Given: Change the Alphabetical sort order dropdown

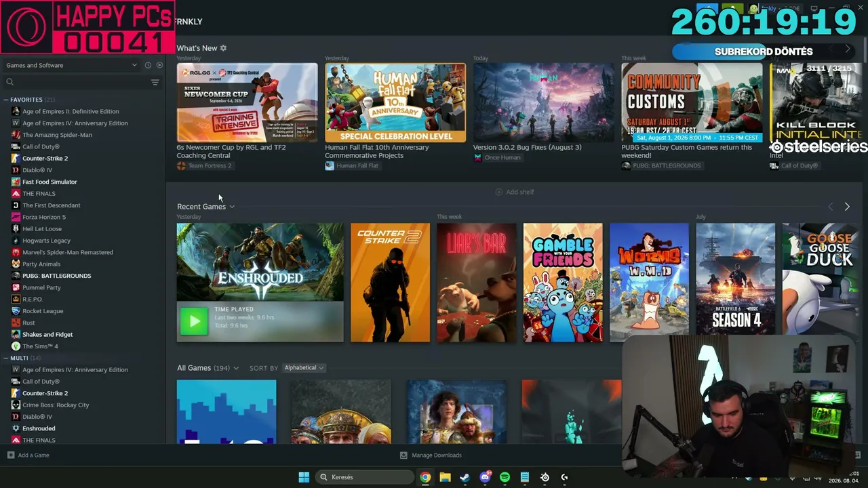Looking at the screenshot, I should [303, 368].
